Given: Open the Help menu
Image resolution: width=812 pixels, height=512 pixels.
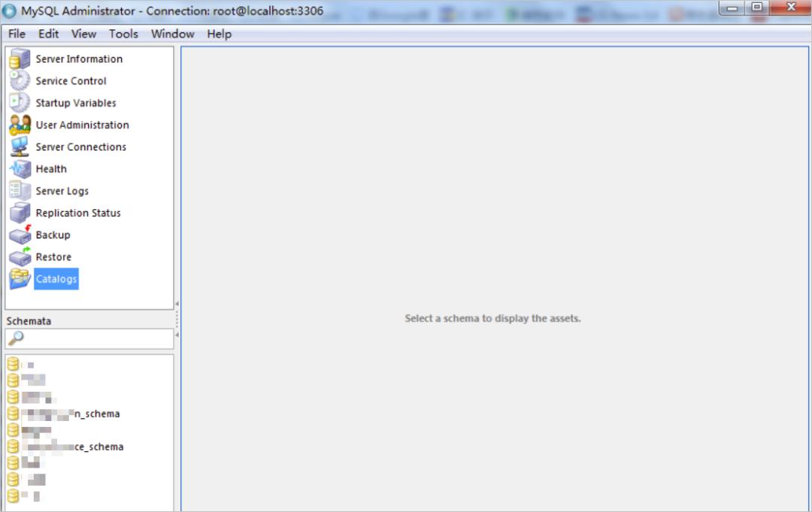Looking at the screenshot, I should tap(219, 34).
